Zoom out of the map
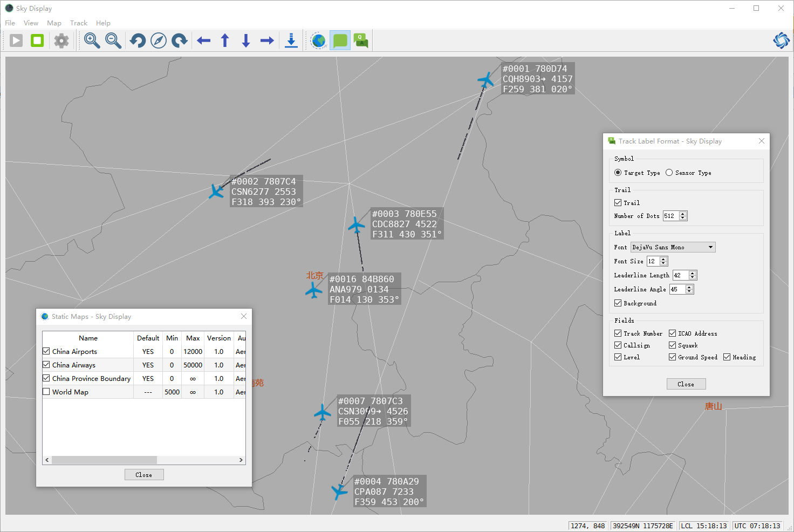This screenshot has height=532, width=794. click(x=113, y=40)
